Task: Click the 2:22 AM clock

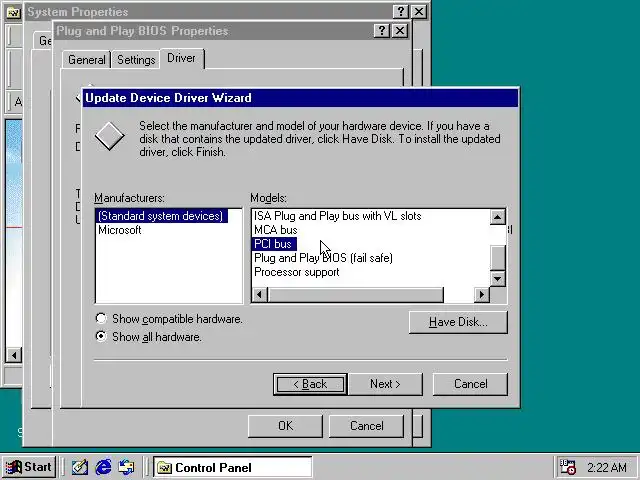Action: pos(607,467)
